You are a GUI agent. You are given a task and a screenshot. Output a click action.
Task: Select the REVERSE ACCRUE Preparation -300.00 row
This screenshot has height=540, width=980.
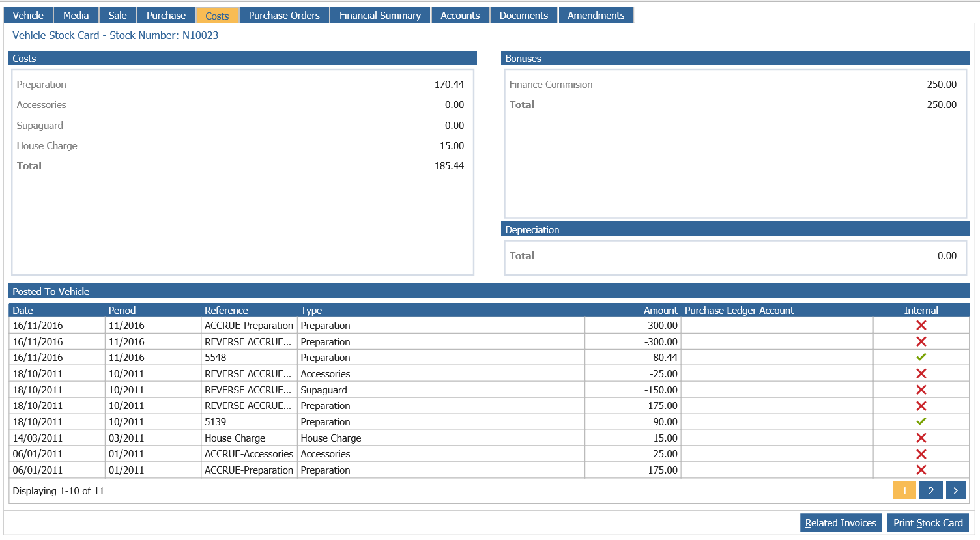(x=489, y=341)
